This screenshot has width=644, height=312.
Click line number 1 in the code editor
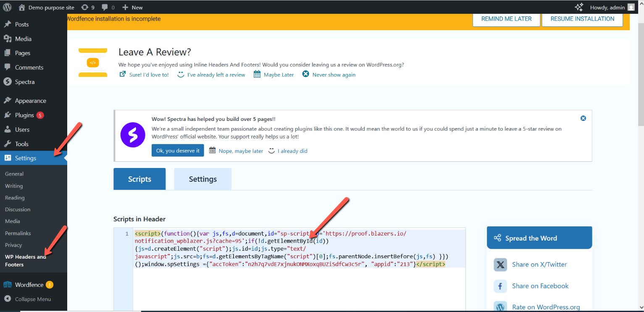point(127,234)
